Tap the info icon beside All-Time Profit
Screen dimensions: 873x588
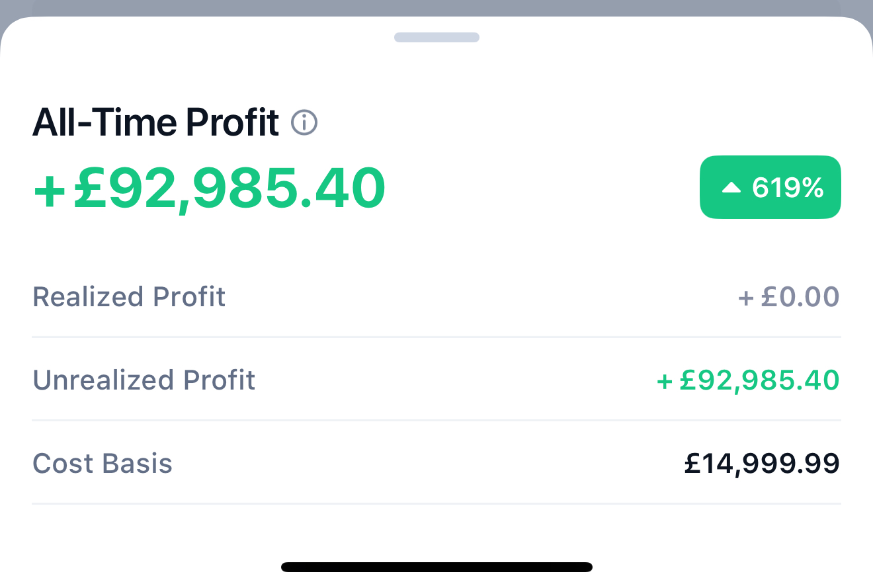click(304, 122)
